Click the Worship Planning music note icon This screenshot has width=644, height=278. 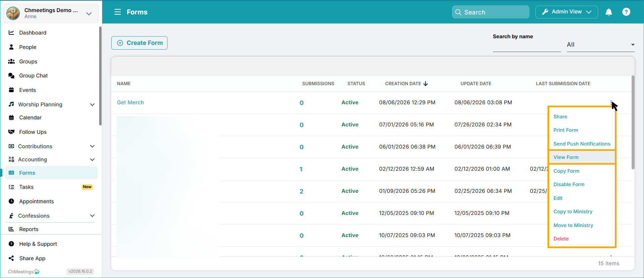click(11, 104)
